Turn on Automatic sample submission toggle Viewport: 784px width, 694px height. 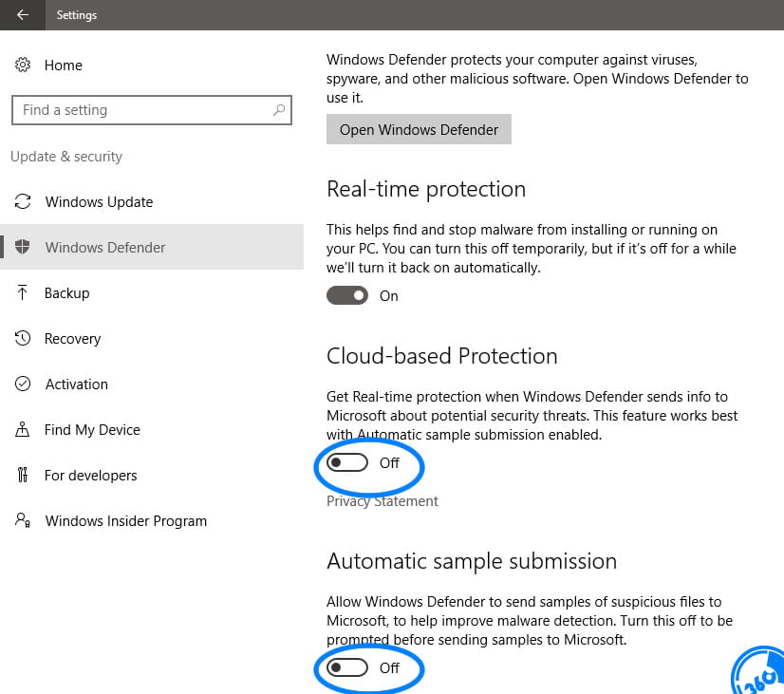pyautogui.click(x=347, y=667)
